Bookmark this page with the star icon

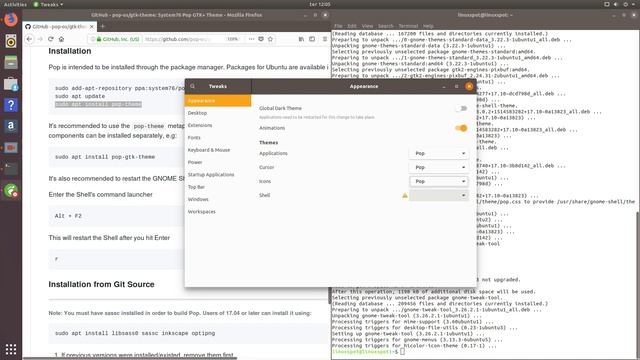pyautogui.click(x=270, y=39)
